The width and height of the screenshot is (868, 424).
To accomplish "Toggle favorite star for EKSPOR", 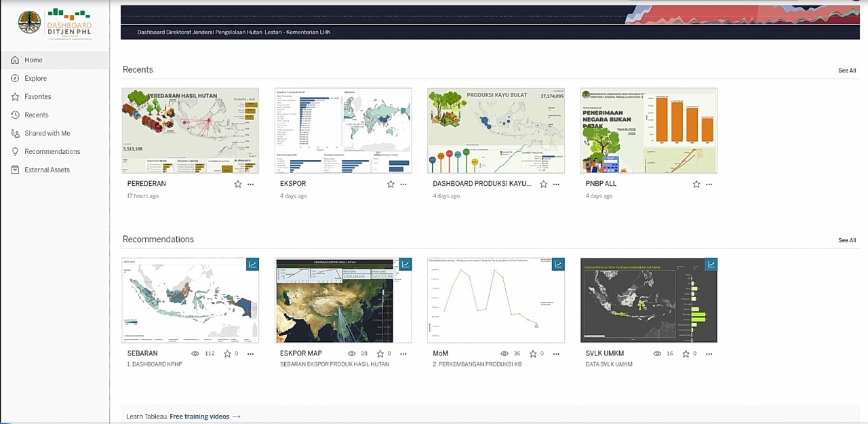I will pyautogui.click(x=391, y=184).
